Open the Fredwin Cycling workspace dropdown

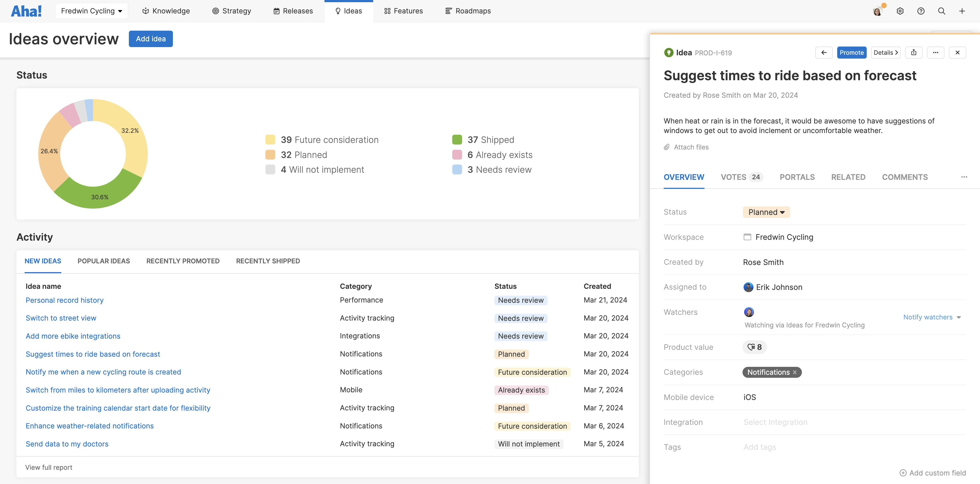92,11
